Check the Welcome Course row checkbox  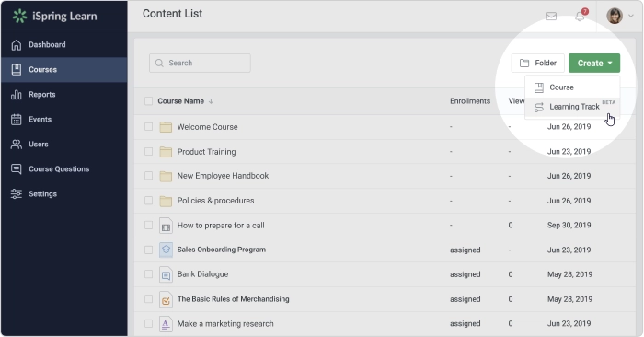click(x=148, y=126)
